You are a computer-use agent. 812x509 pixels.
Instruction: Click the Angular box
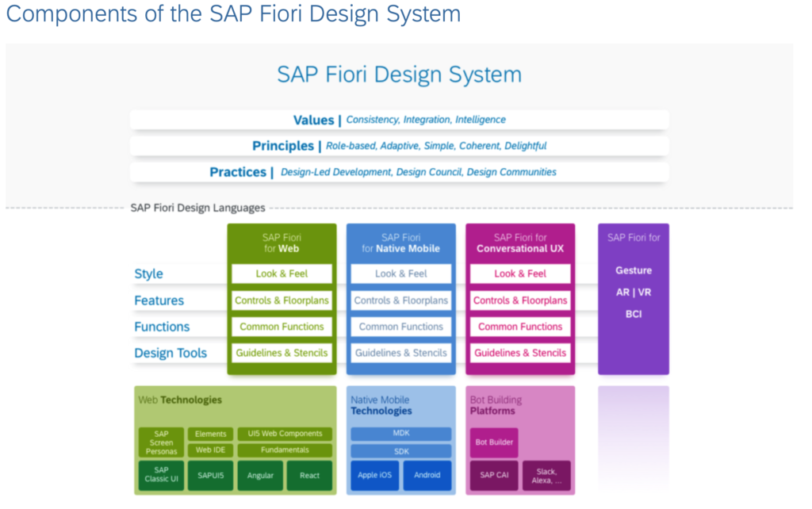260,475
